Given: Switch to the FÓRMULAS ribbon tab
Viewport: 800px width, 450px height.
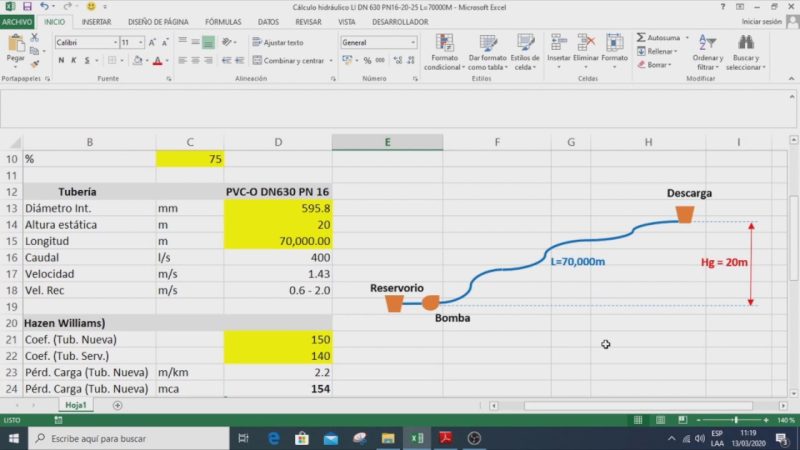Looking at the screenshot, I should click(222, 21).
